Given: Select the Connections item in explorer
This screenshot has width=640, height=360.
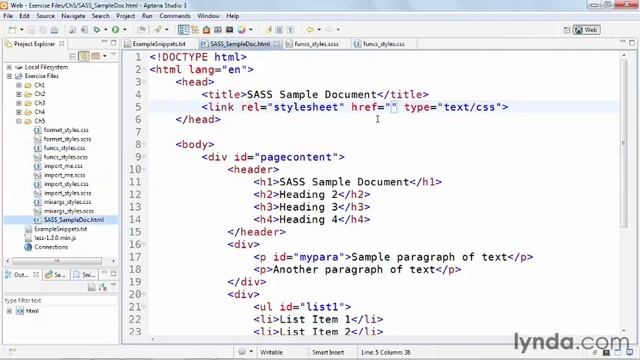Looking at the screenshot, I should (x=51, y=247).
